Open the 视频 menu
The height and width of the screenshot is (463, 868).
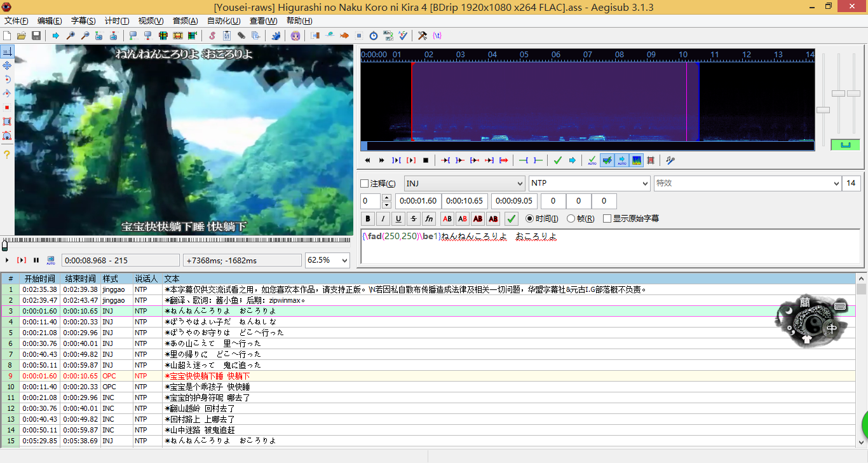pyautogui.click(x=151, y=21)
